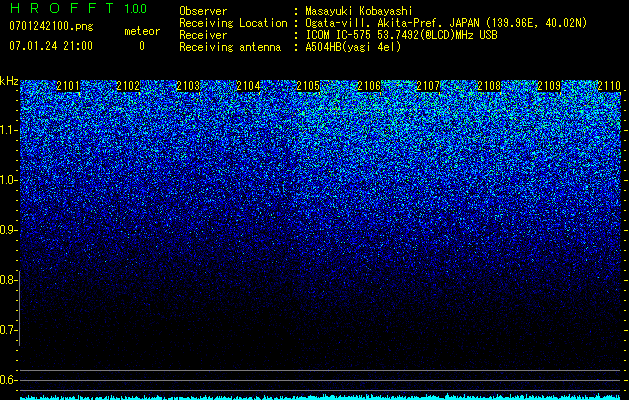Click the 1.1 kHz axis label
This screenshot has height=400, width=629.
pyautogui.click(x=8, y=130)
